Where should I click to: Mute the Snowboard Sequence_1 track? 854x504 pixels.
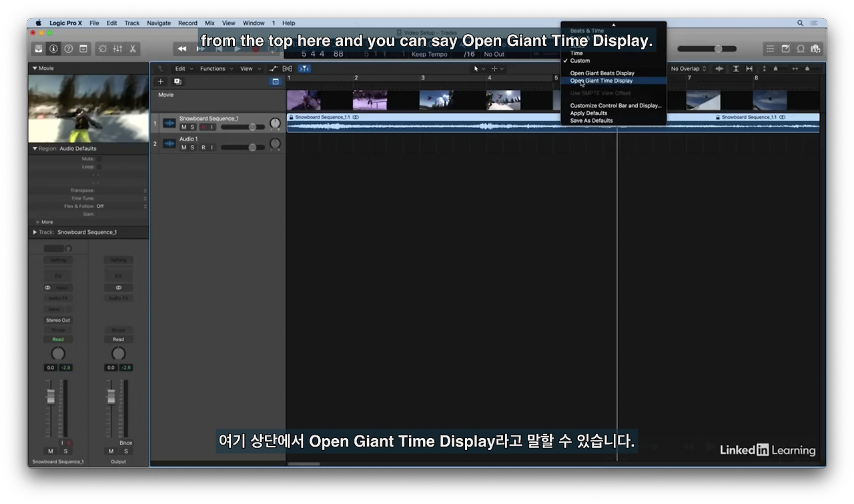tap(184, 127)
